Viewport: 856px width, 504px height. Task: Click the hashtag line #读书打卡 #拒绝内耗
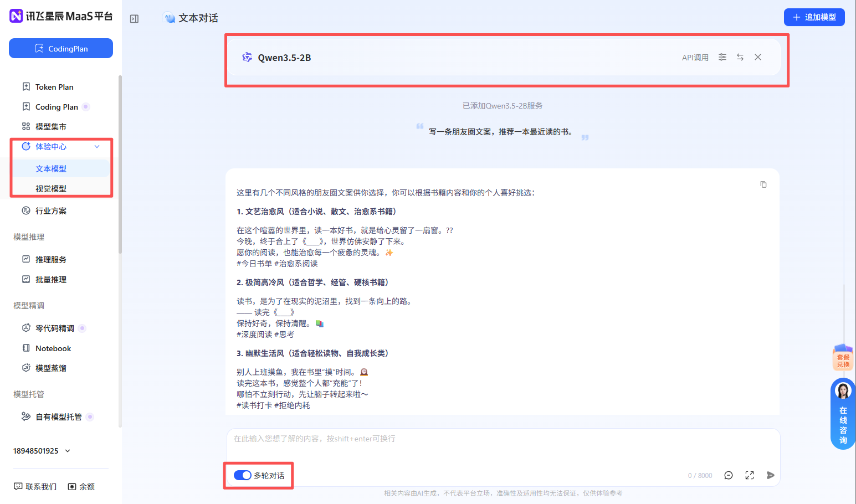(273, 405)
